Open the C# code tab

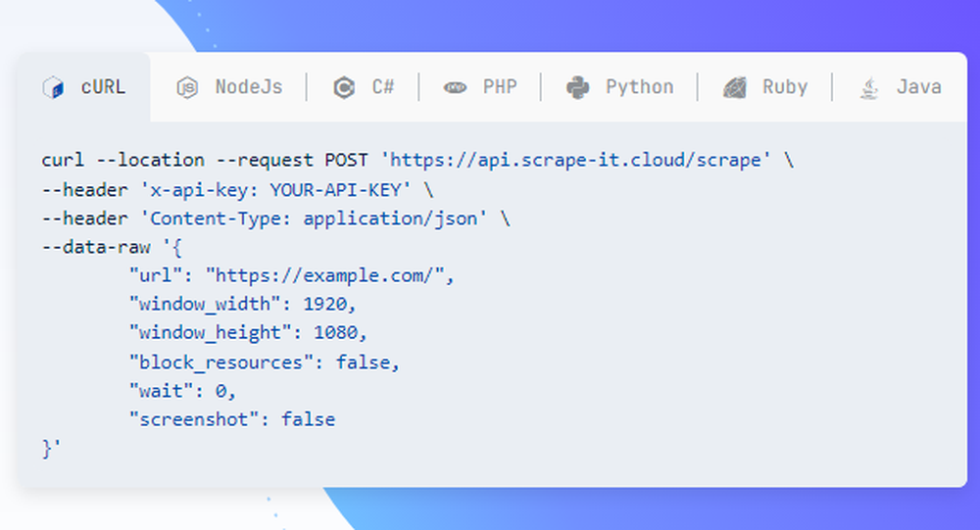click(383, 87)
